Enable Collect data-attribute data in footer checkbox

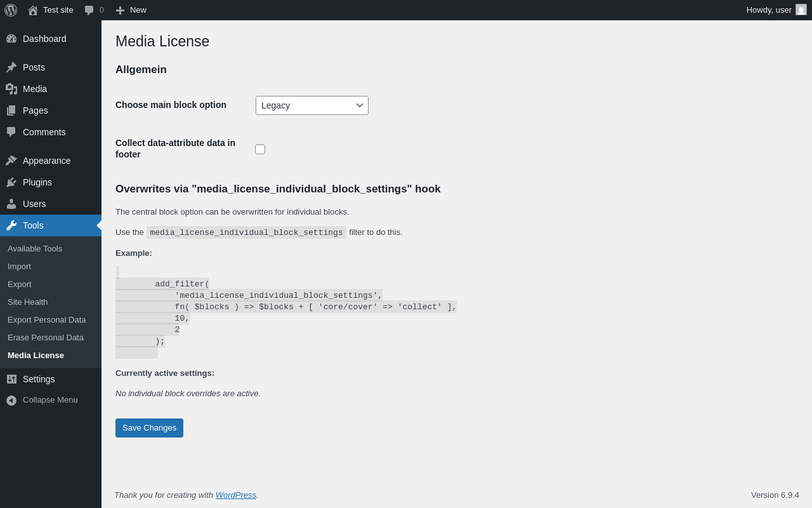tap(260, 149)
